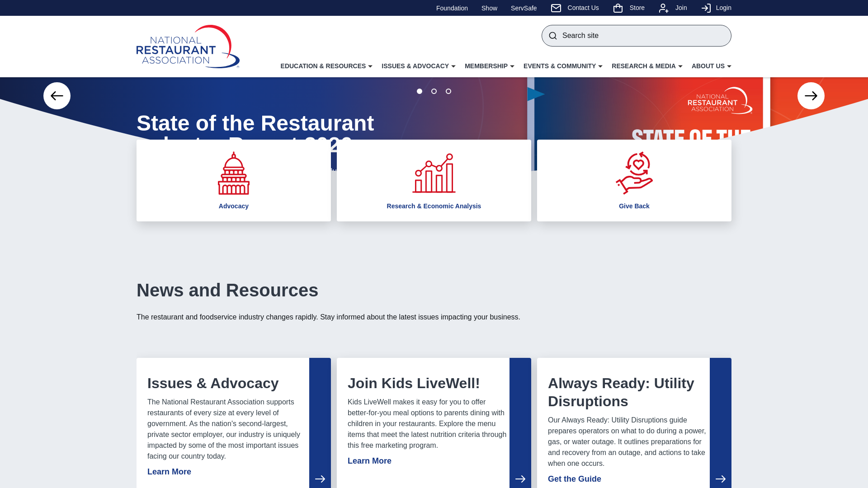Click the Login arrow icon
868x488 pixels.
pyautogui.click(x=706, y=8)
